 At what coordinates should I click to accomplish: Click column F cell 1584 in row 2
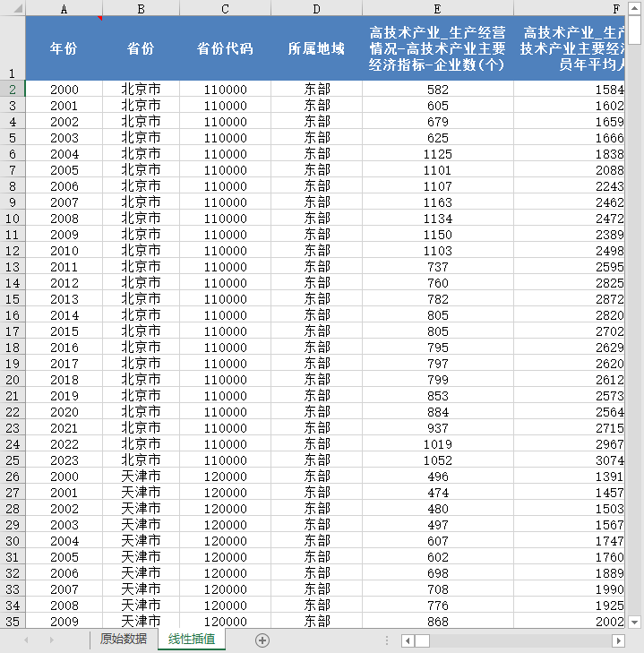point(570,89)
